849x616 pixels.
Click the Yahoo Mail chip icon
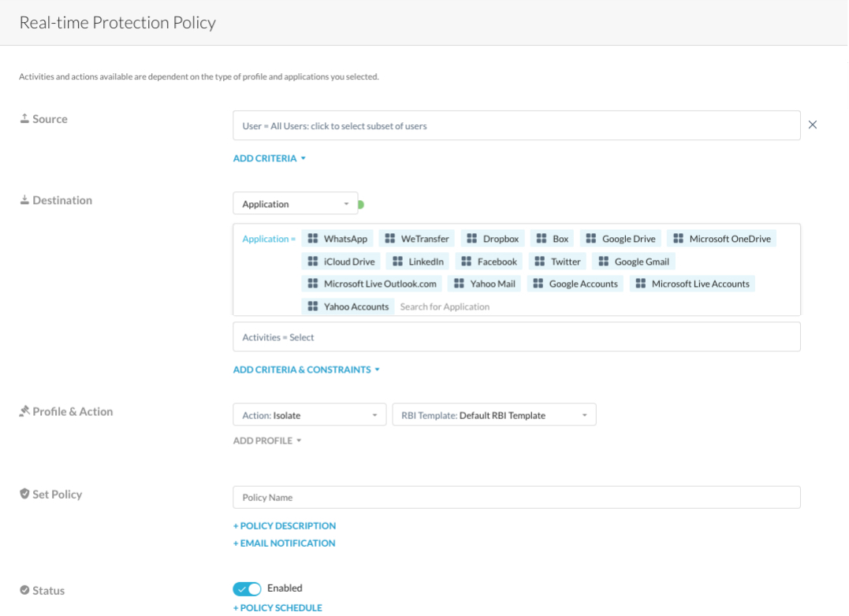click(x=459, y=284)
